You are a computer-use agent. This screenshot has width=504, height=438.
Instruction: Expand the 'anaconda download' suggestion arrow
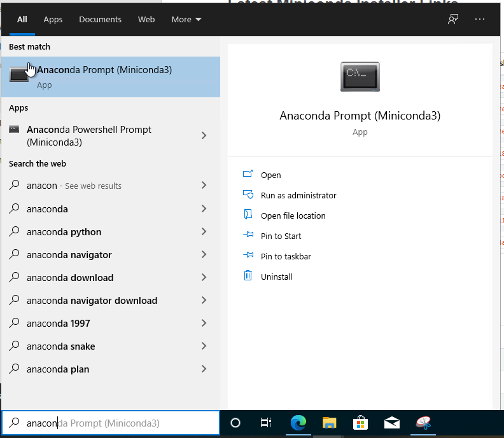[204, 277]
